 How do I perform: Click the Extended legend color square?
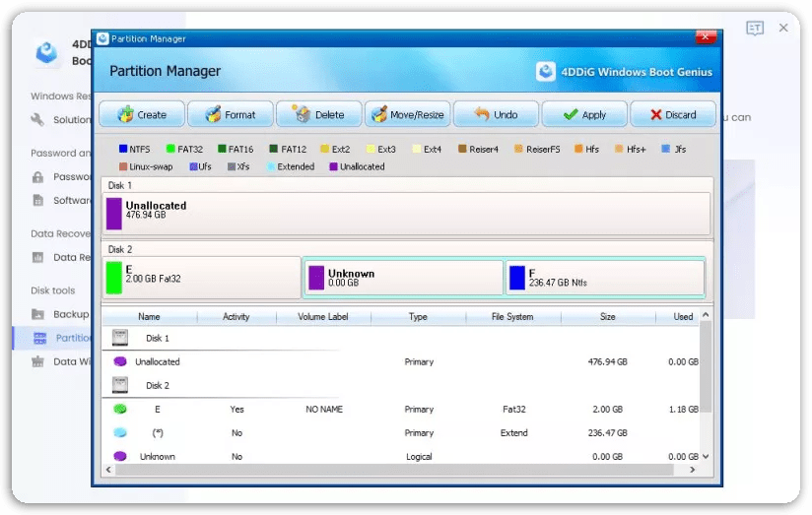coord(271,166)
